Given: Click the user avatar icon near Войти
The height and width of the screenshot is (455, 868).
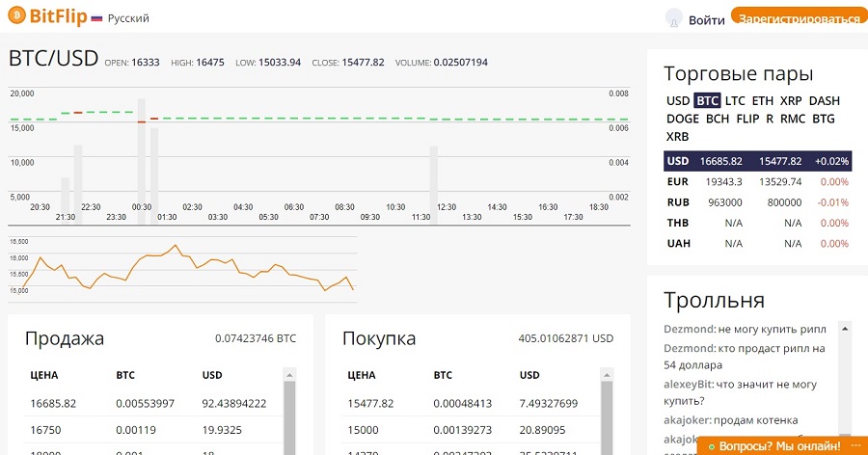Looking at the screenshot, I should [x=674, y=18].
